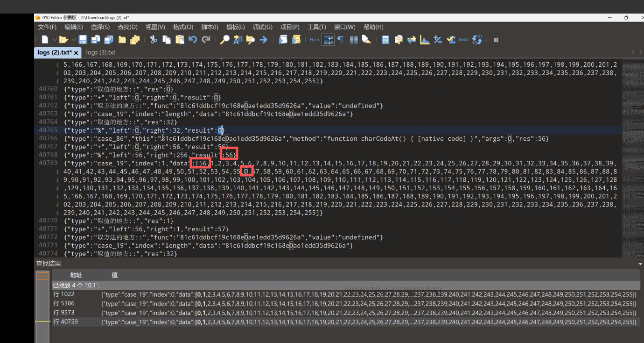The width and height of the screenshot is (644, 343).
Task: Open the 查找结果 panel dropdown arrow
Action: coord(640,264)
